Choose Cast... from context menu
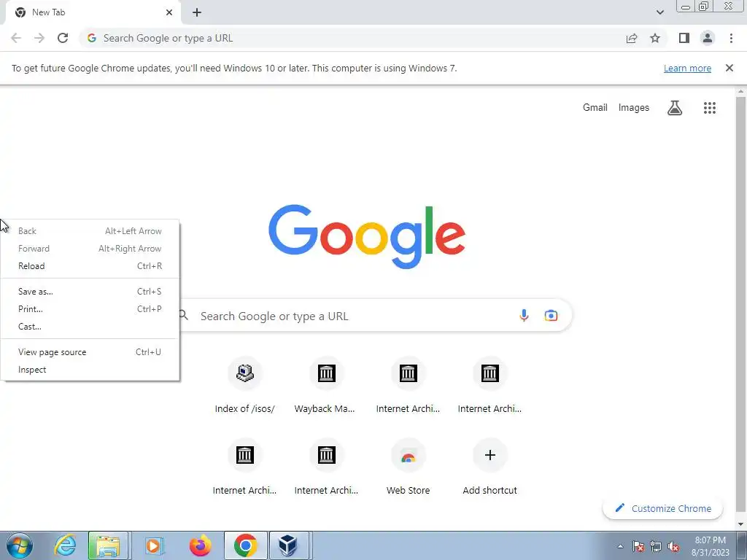The height and width of the screenshot is (560, 747). pyautogui.click(x=90, y=327)
